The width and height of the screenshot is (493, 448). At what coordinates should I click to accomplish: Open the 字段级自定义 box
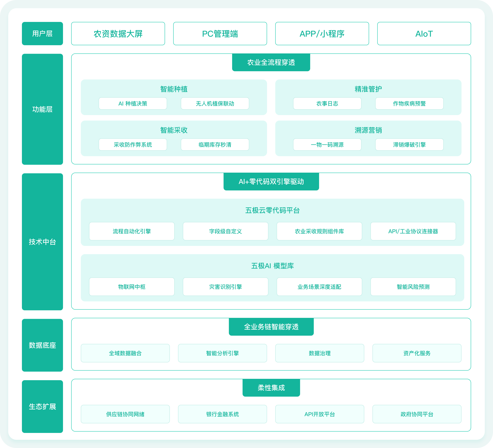(226, 231)
